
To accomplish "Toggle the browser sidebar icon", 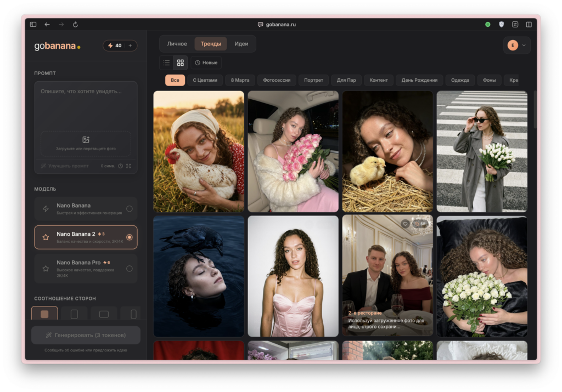I will pyautogui.click(x=33, y=25).
